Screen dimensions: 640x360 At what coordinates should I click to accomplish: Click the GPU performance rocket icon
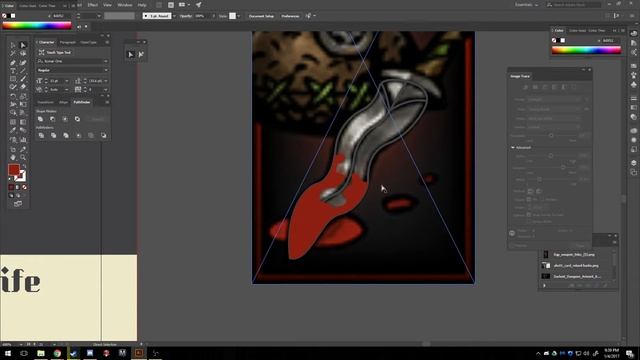click(x=198, y=5)
